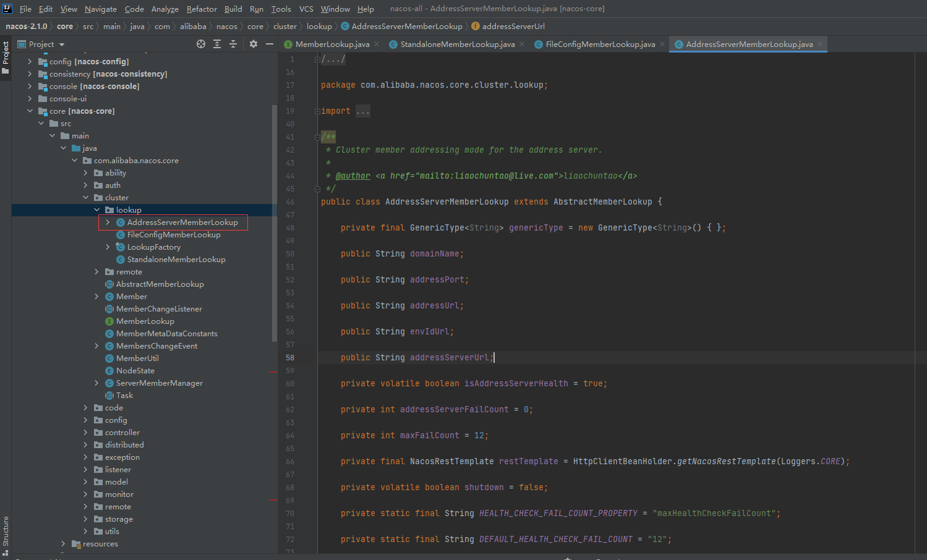927x560 pixels.
Task: Select NodeState enum in project tree
Action: pos(135,370)
